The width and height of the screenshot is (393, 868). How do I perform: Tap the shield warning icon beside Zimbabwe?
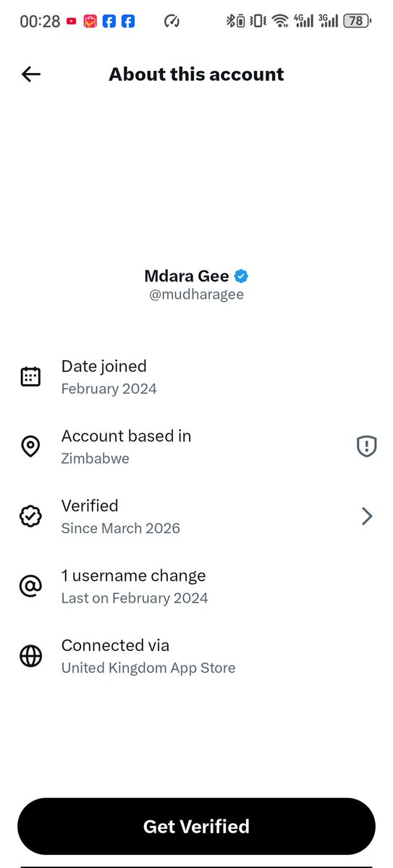367,446
